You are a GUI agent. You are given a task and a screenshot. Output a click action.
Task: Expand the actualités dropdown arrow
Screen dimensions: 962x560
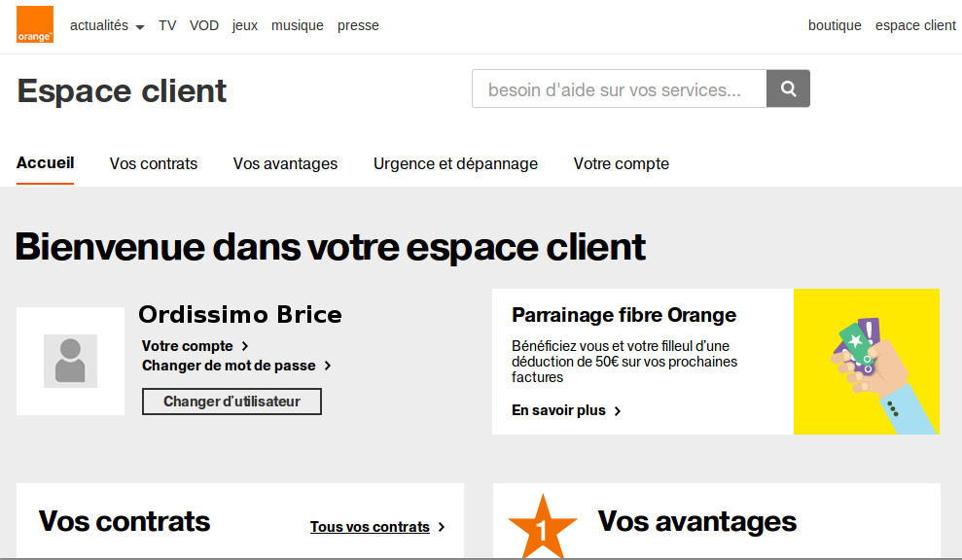[x=140, y=27]
